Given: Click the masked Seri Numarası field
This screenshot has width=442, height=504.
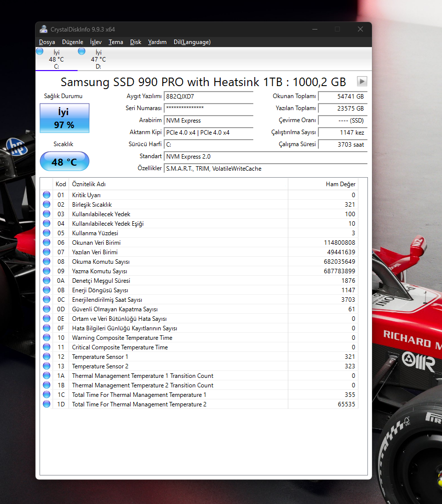Looking at the screenshot, I should coord(209,108).
